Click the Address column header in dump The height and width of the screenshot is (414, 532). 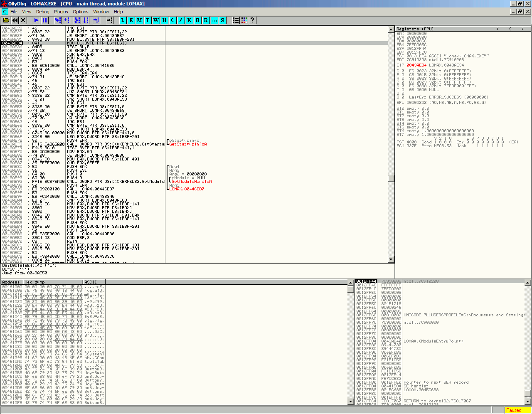[12, 282]
